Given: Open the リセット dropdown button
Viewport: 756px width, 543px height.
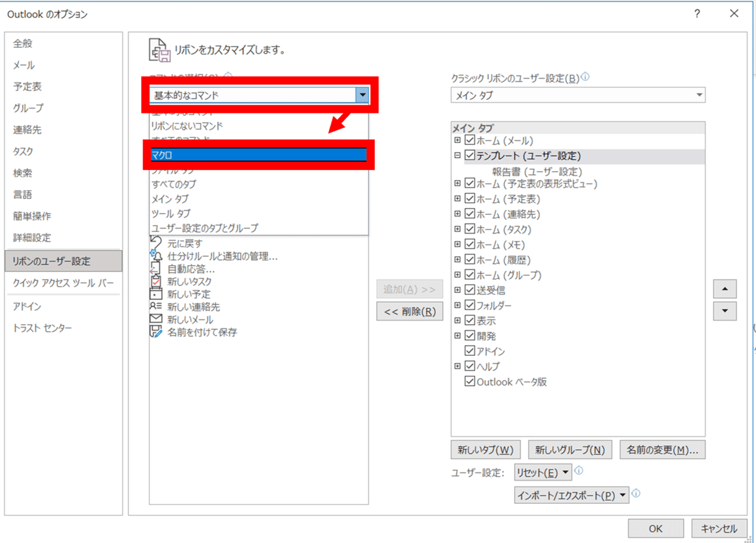Looking at the screenshot, I should pyautogui.click(x=543, y=472).
